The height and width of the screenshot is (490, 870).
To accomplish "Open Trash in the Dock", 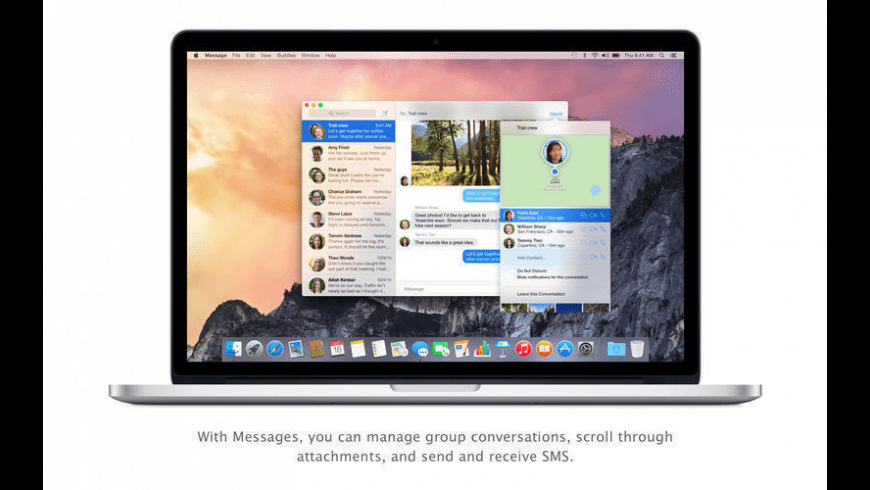I will coord(637,348).
